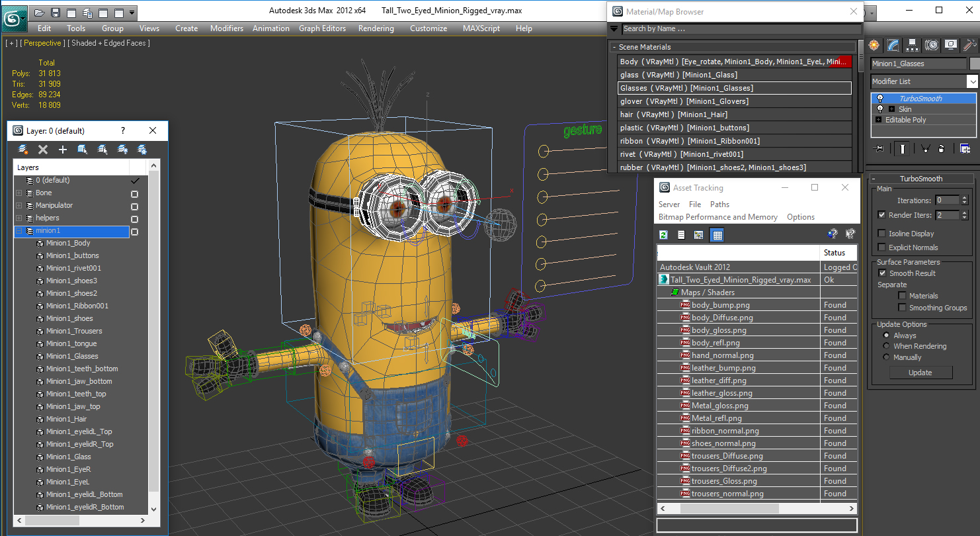Viewport: 980px width, 536px height.
Task: Click the Minion1_Glasses object name field
Action: pyautogui.click(x=918, y=64)
